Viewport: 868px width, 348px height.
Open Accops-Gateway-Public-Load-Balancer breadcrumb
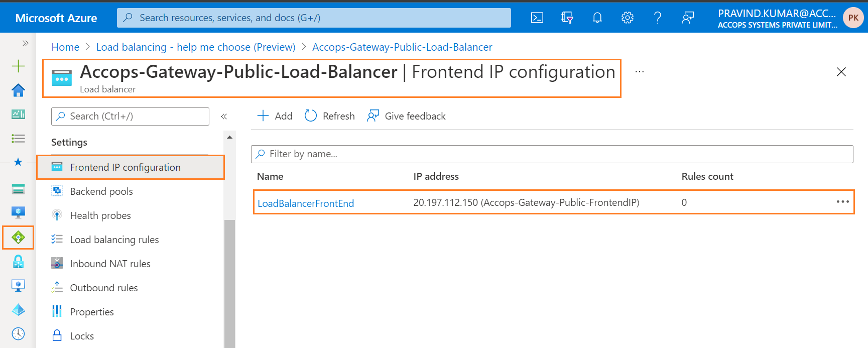pyautogui.click(x=402, y=47)
